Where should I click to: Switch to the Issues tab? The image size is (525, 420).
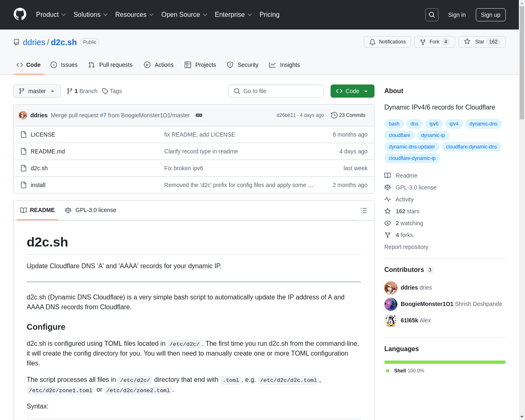click(x=64, y=65)
